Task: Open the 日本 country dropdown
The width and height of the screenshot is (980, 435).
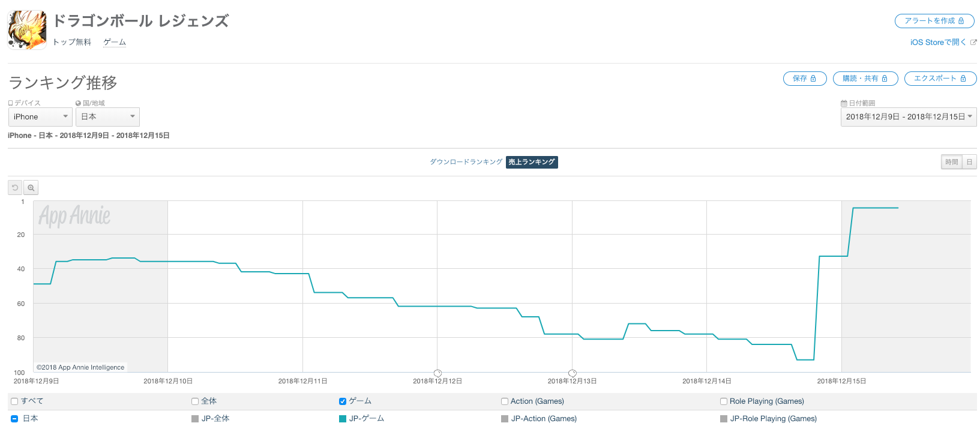Action: pyautogui.click(x=107, y=117)
